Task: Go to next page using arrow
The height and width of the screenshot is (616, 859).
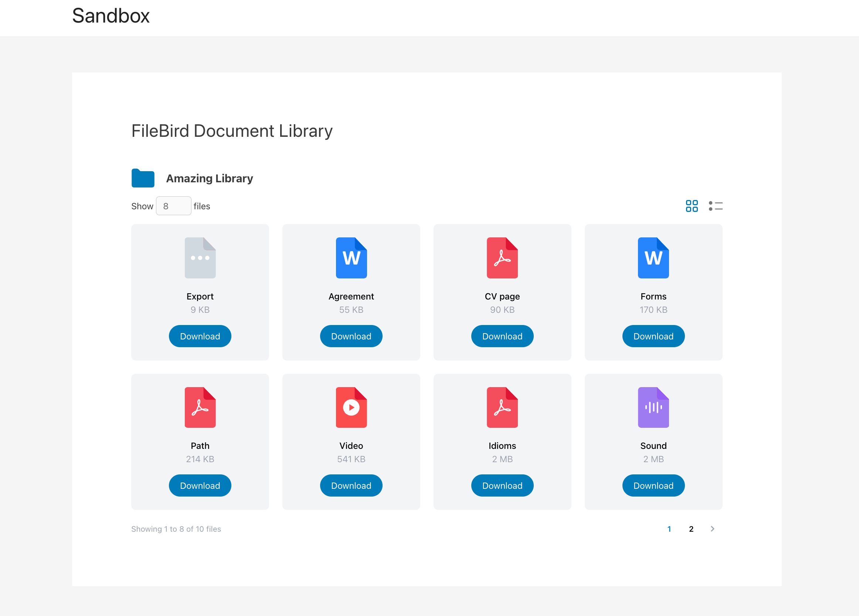Action: tap(712, 529)
